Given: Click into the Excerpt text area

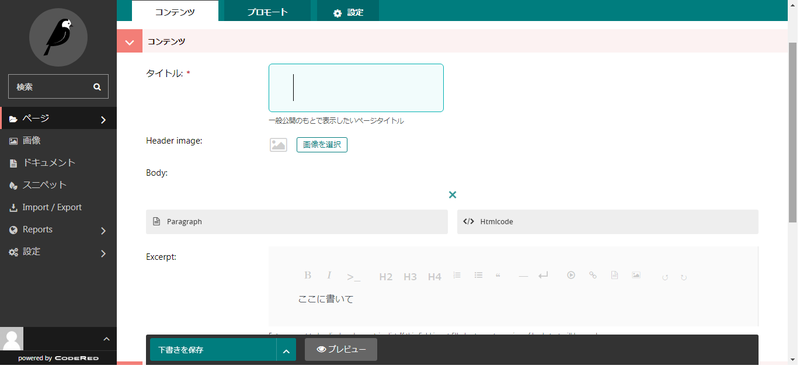Looking at the screenshot, I should point(513,299).
